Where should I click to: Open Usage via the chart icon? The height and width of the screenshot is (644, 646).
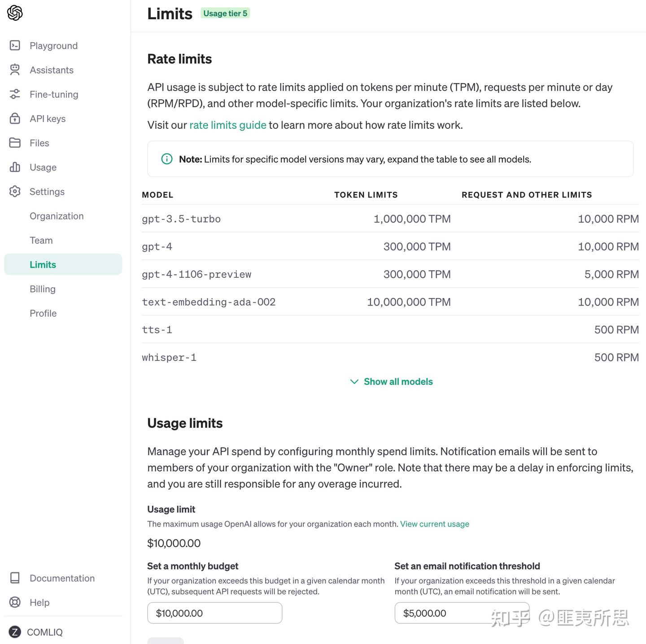(15, 167)
